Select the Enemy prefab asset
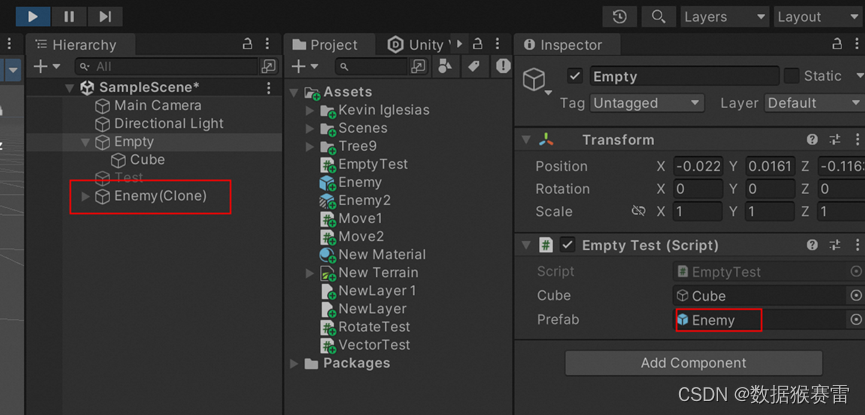865x415 pixels. [350, 183]
